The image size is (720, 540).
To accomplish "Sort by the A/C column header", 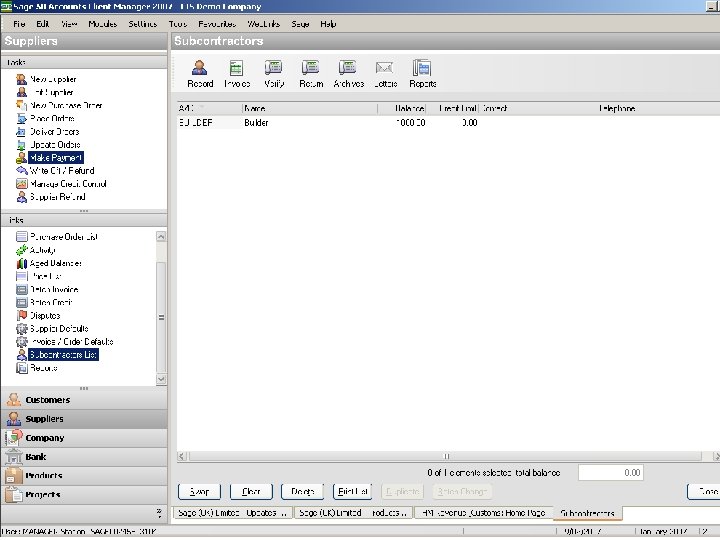I will coord(209,108).
